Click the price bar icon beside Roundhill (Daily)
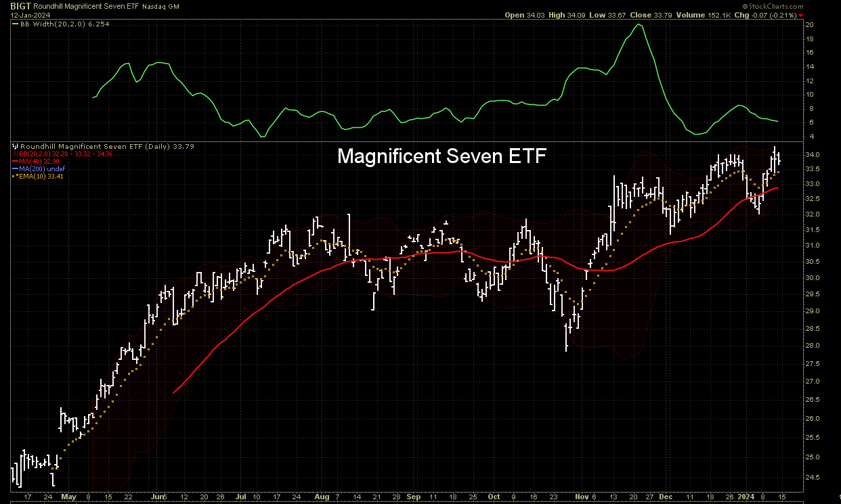841x504 pixels. (16, 146)
